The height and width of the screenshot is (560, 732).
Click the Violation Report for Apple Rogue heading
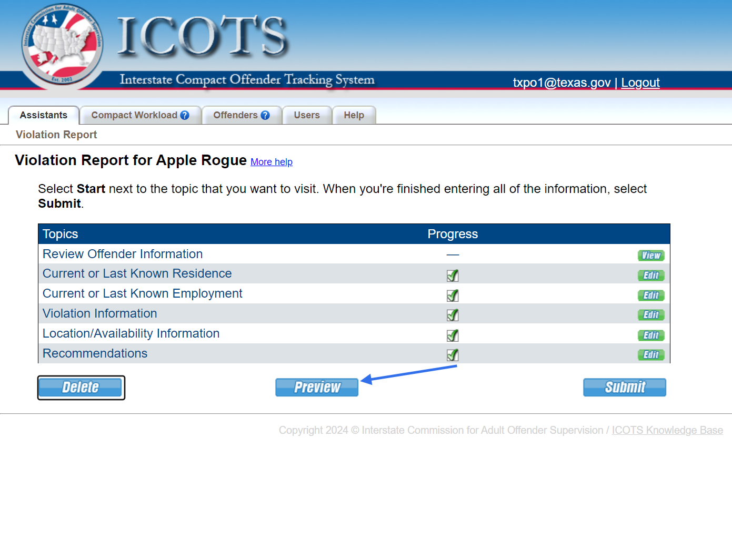(x=131, y=160)
